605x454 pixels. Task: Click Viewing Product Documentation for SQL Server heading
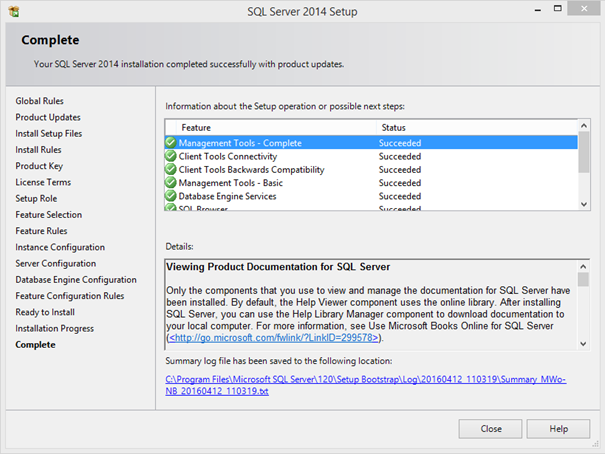(278, 267)
